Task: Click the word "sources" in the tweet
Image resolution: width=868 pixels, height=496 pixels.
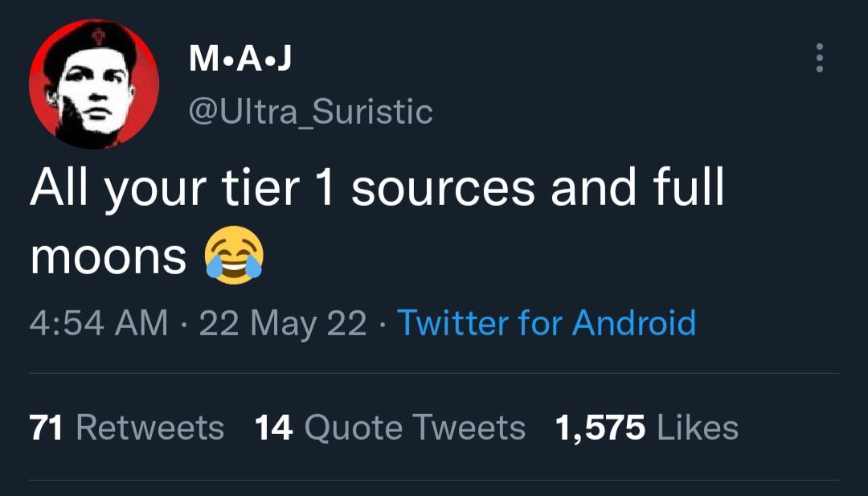Action: (444, 189)
